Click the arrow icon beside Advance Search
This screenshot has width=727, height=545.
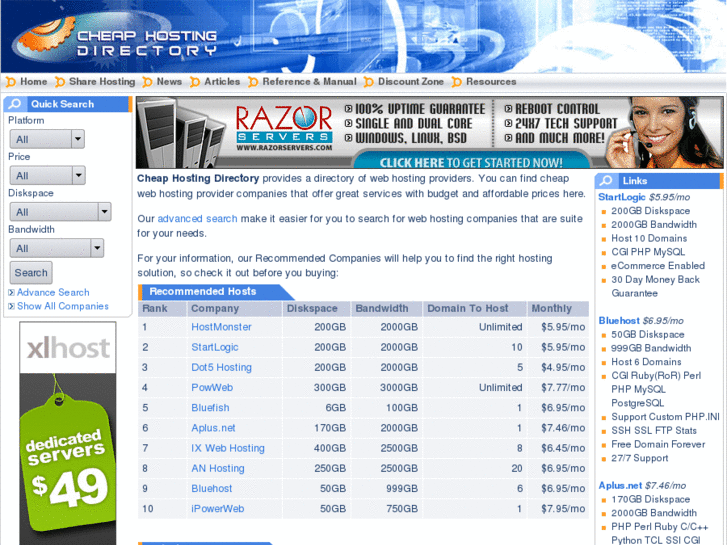[11, 293]
